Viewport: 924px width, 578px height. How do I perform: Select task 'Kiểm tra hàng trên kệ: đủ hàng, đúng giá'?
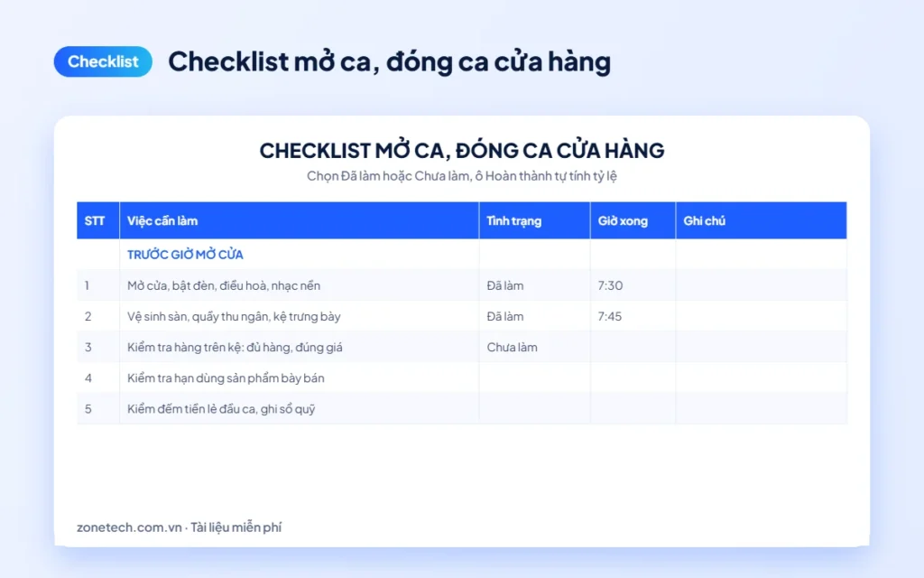(x=235, y=347)
